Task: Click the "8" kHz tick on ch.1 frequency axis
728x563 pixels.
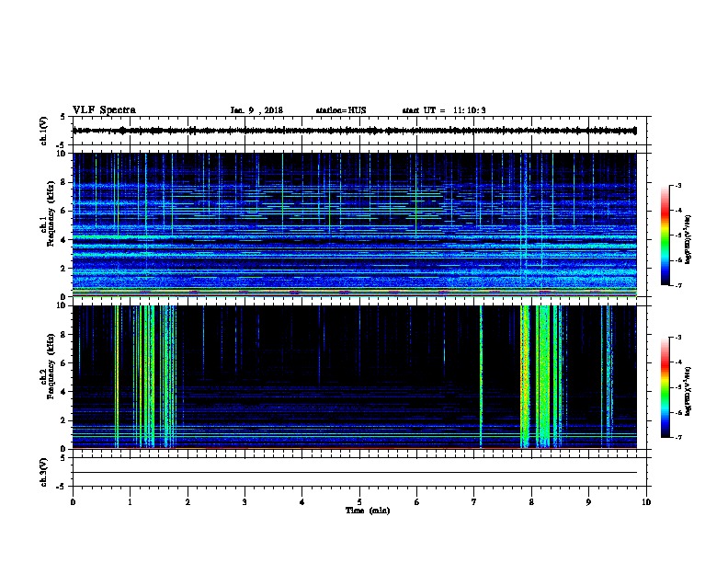Action: [x=64, y=182]
